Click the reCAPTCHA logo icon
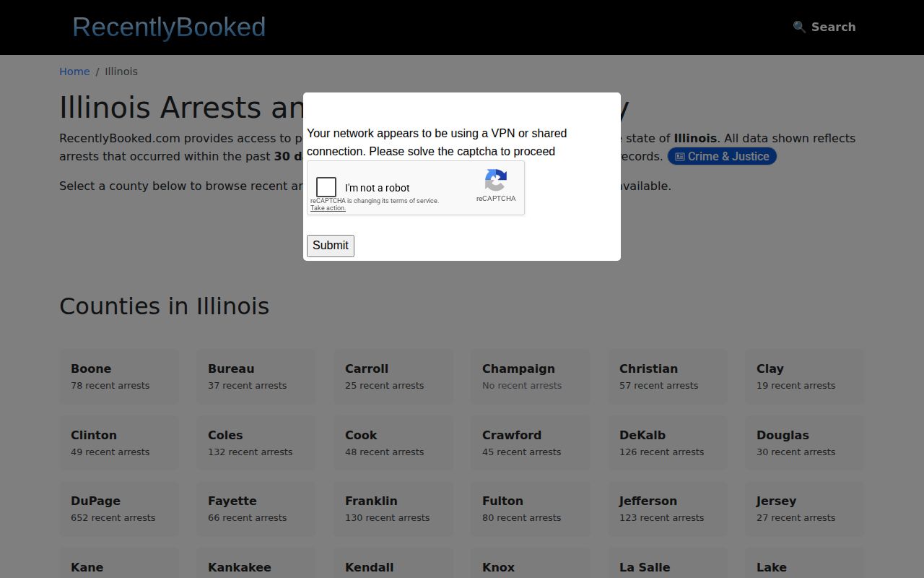The image size is (924, 578). coord(496,180)
